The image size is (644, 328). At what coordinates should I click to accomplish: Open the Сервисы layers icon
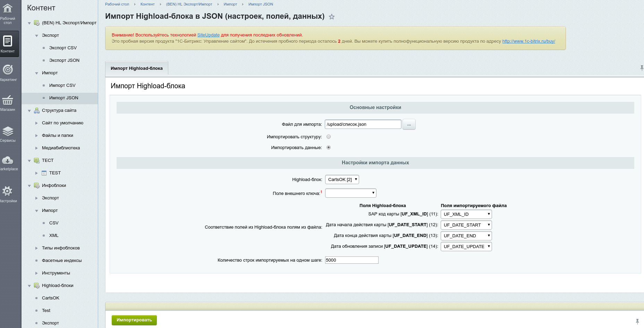click(8, 131)
